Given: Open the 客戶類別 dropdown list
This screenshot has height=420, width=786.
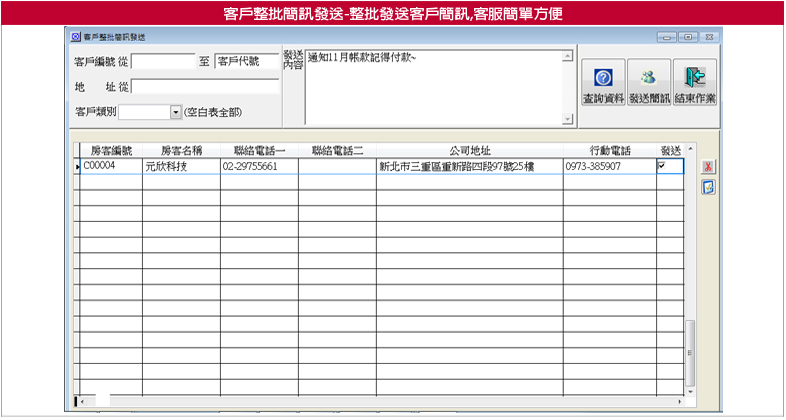Looking at the screenshot, I should click(175, 113).
